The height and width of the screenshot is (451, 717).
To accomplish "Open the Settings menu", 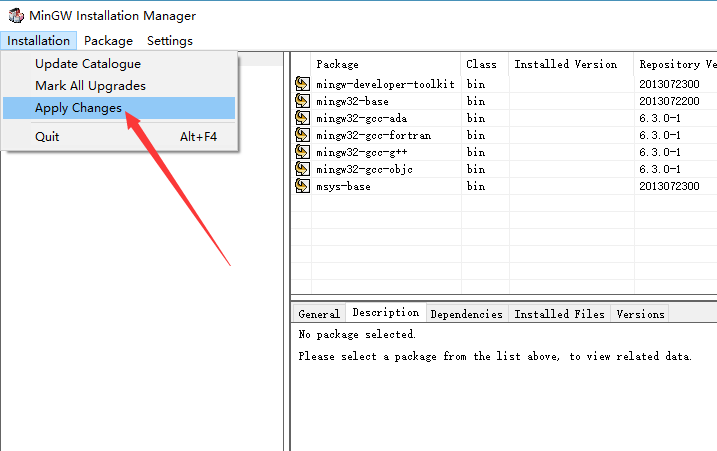I will 170,41.
